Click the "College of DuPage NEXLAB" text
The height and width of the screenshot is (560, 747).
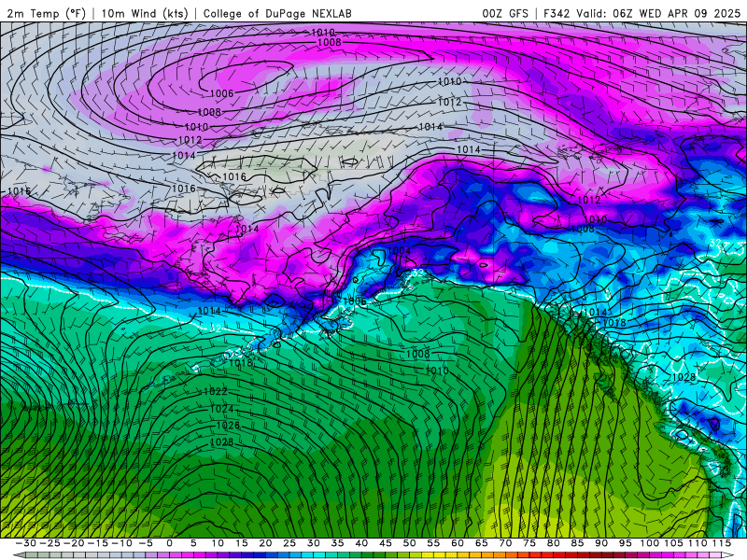coord(277,13)
